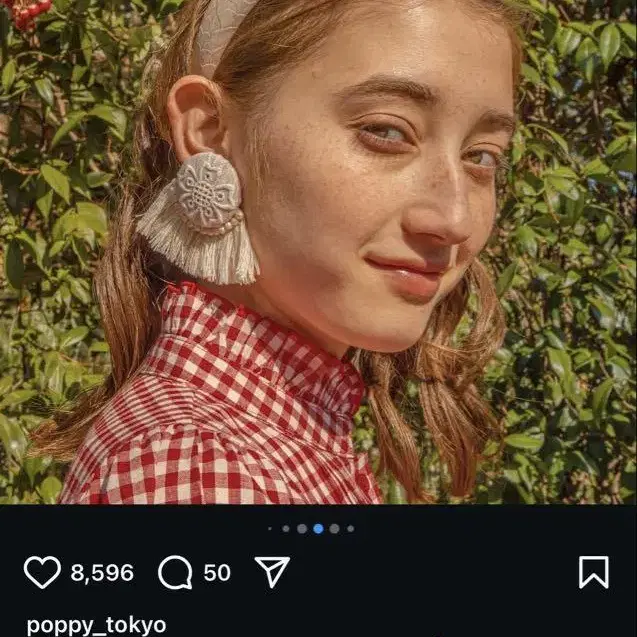Select the tiny first carousel dot on the far left

coord(270,529)
